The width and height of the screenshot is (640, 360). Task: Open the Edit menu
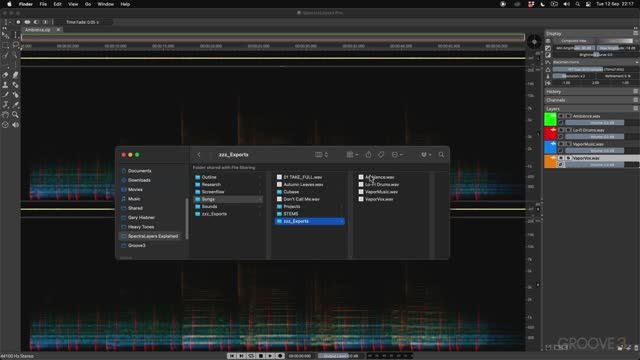[x=58, y=4]
